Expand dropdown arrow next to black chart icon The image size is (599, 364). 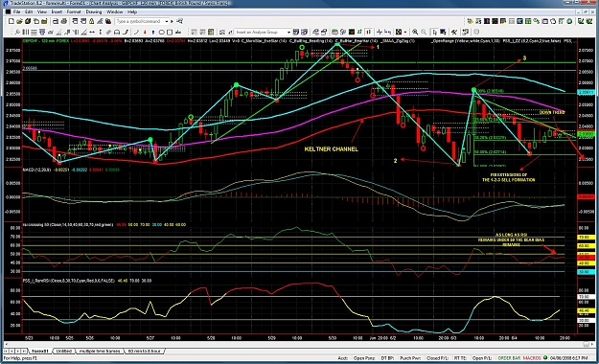tap(405, 32)
